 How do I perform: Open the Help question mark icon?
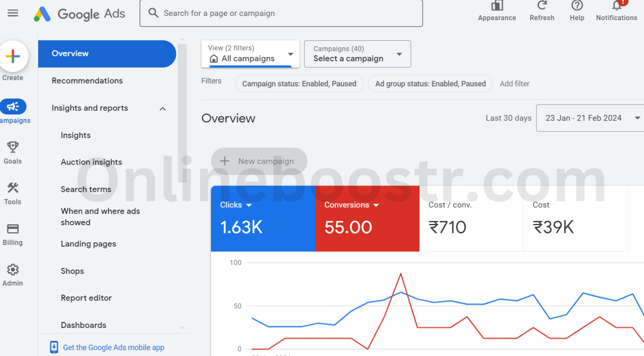577,6
